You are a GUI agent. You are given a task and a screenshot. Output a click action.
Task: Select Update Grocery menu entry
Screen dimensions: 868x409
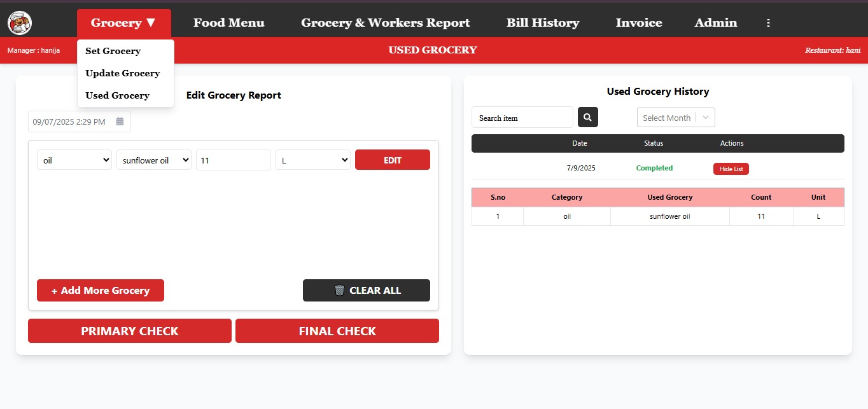123,73
